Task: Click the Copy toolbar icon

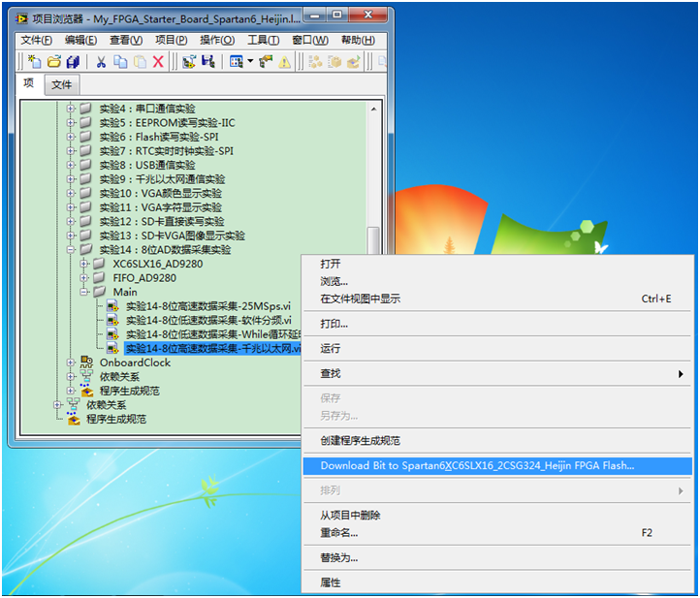Action: click(120, 62)
